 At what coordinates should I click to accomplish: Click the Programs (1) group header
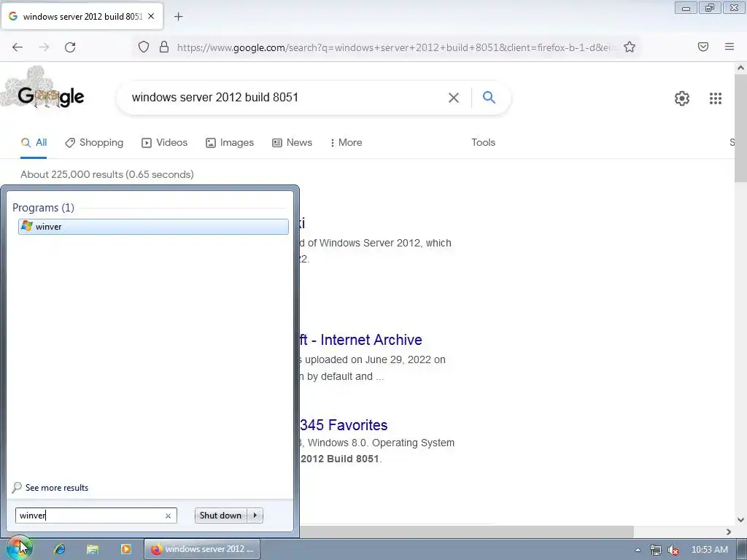coord(43,208)
